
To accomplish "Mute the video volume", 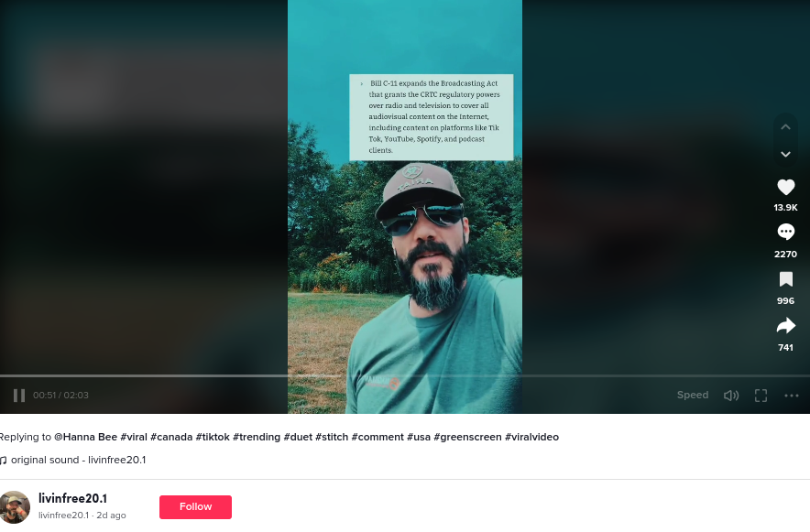I will point(731,396).
